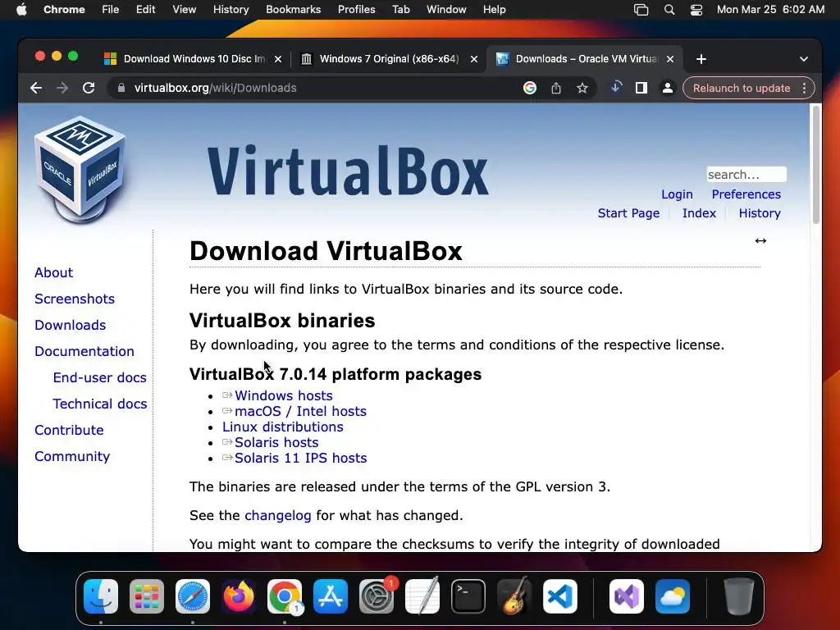840x630 pixels.
Task: Open System Settings from the dock
Action: pyautogui.click(x=377, y=596)
